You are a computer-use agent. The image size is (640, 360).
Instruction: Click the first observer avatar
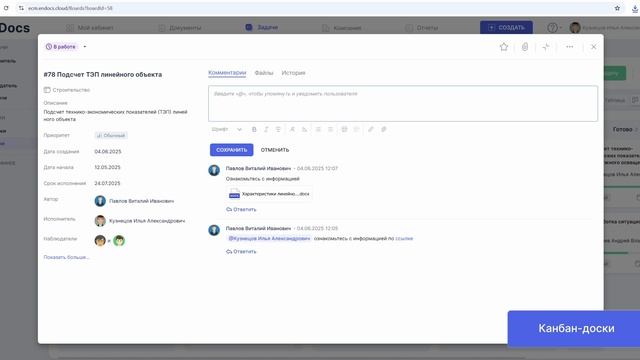click(x=100, y=240)
